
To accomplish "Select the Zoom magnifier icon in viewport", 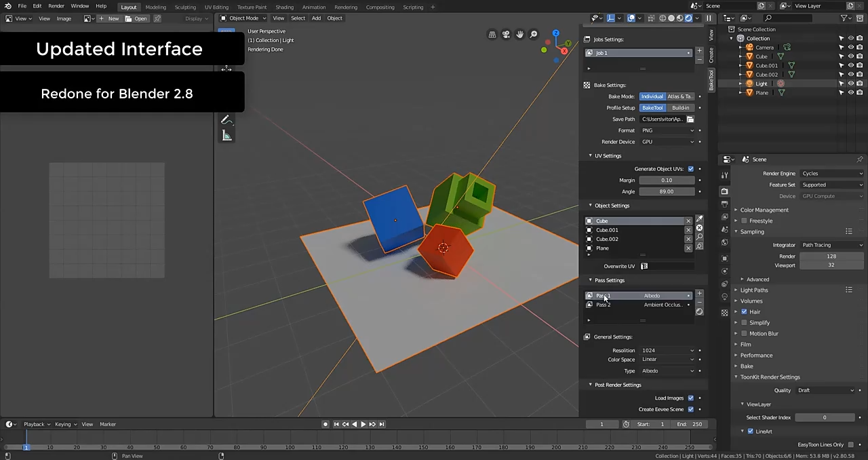I will (533, 34).
